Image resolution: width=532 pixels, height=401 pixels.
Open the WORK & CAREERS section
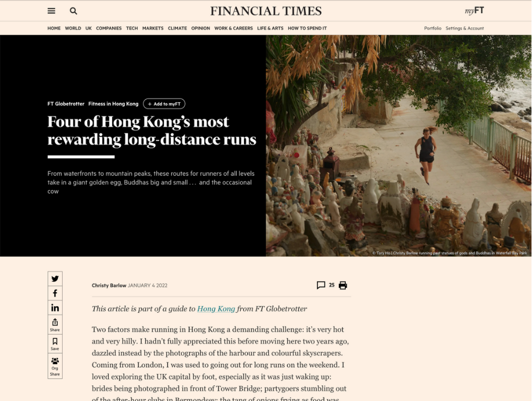click(234, 28)
